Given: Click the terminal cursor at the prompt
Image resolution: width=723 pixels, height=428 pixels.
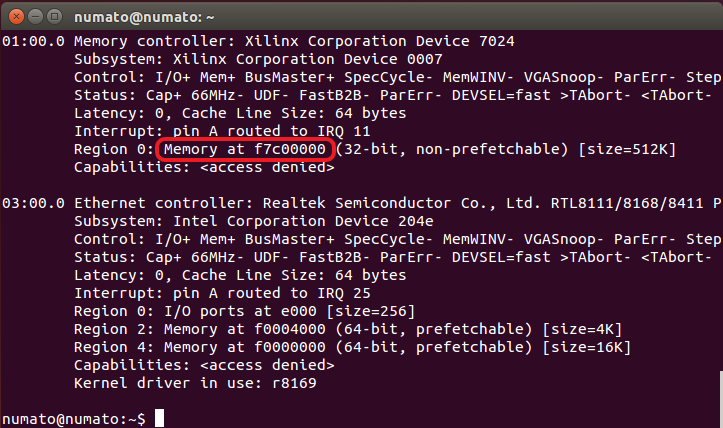Looking at the screenshot, I should [x=159, y=417].
